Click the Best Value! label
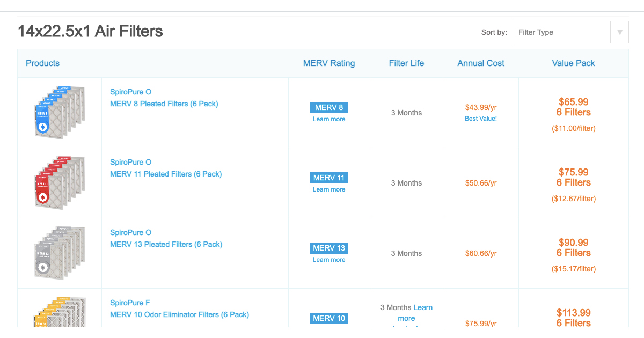The height and width of the screenshot is (338, 644). [481, 119]
